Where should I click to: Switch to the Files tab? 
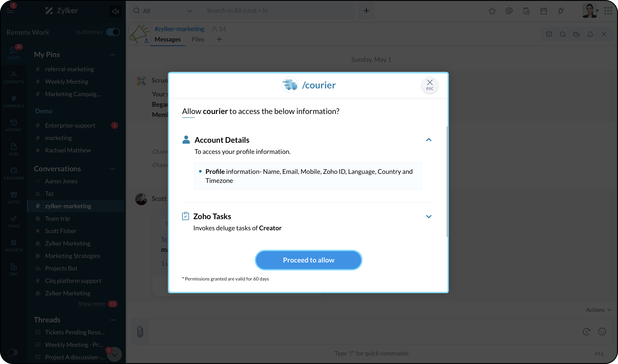coord(198,39)
